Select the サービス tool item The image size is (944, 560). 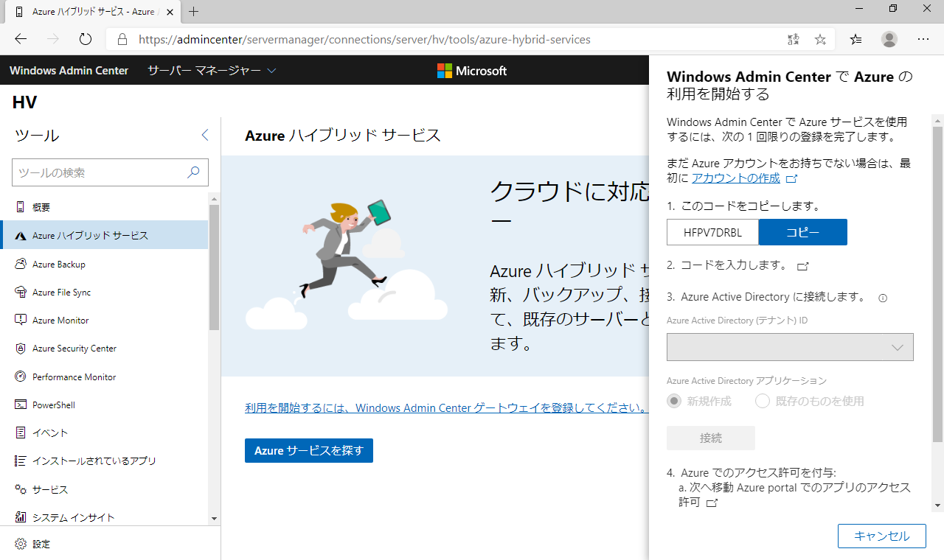(105, 489)
